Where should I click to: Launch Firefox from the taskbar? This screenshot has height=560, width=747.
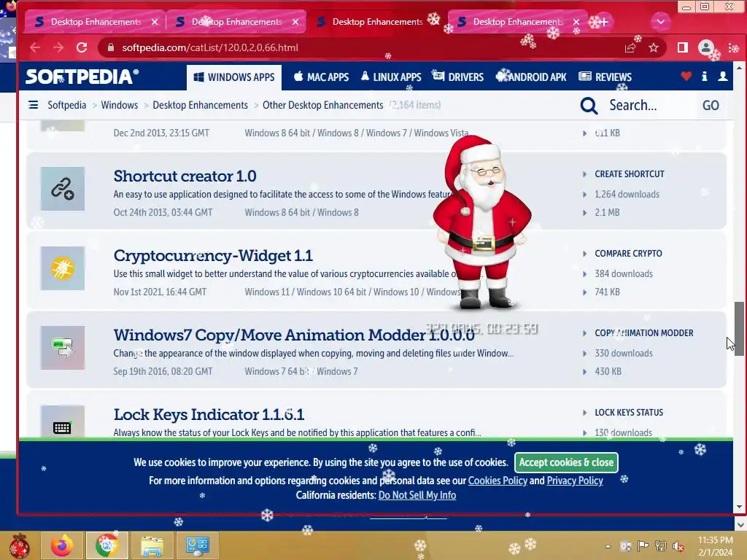pyautogui.click(x=62, y=545)
